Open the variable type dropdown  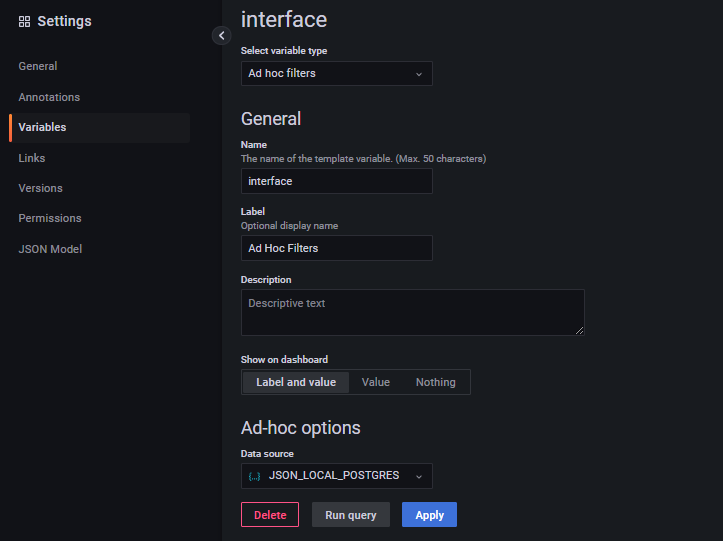coord(336,73)
